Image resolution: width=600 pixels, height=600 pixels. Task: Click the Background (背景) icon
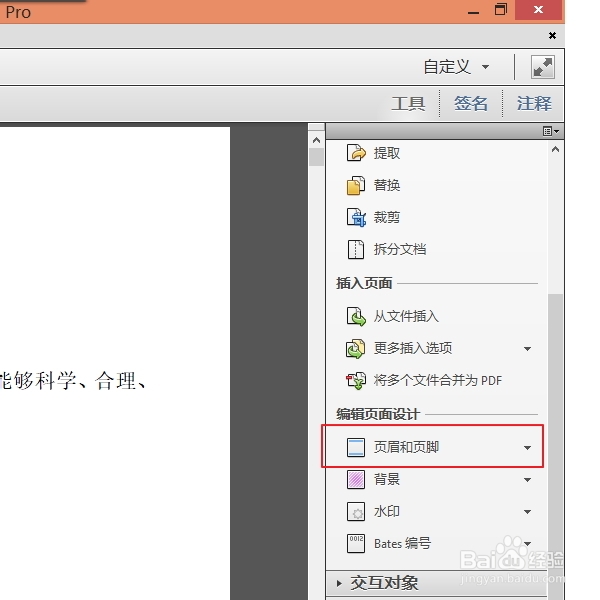pyautogui.click(x=356, y=479)
